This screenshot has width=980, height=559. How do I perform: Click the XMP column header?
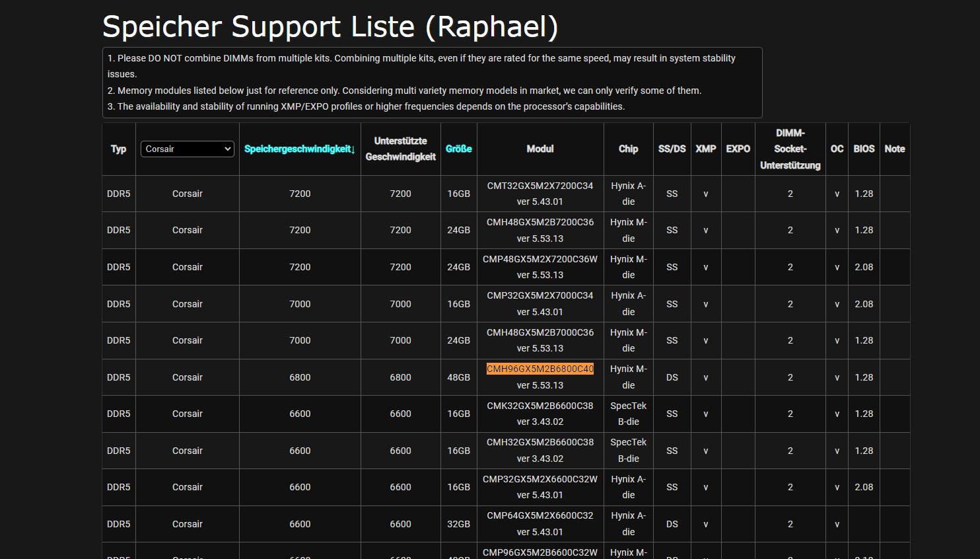(705, 149)
